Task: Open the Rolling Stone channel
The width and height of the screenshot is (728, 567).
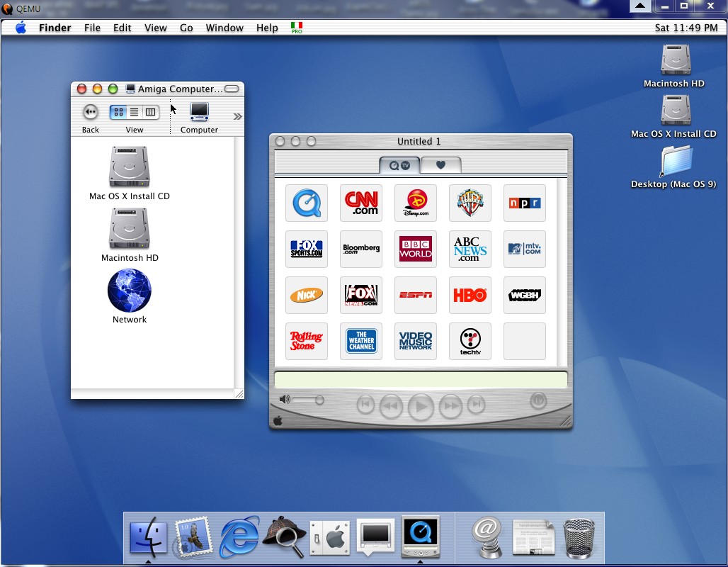Action: pos(307,342)
